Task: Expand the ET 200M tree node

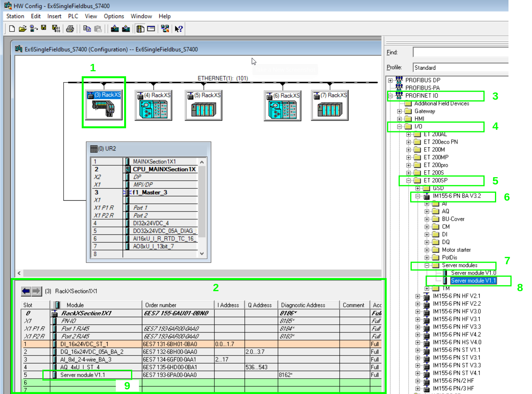Action: [x=409, y=149]
